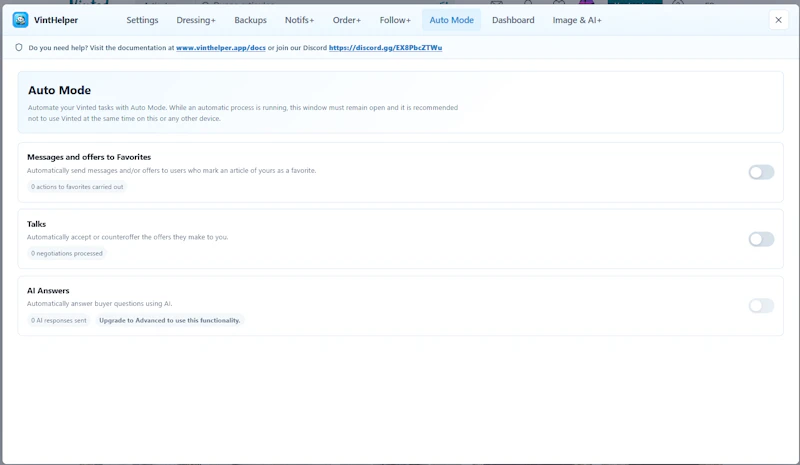Viewport: 800px width, 465px height.
Task: Click '0 negotiations processed' badge
Action: tap(67, 253)
